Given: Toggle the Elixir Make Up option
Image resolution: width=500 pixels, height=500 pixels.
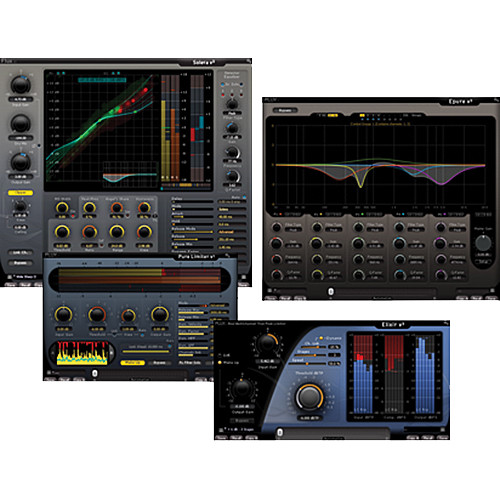Looking at the screenshot, I should pos(220,362).
